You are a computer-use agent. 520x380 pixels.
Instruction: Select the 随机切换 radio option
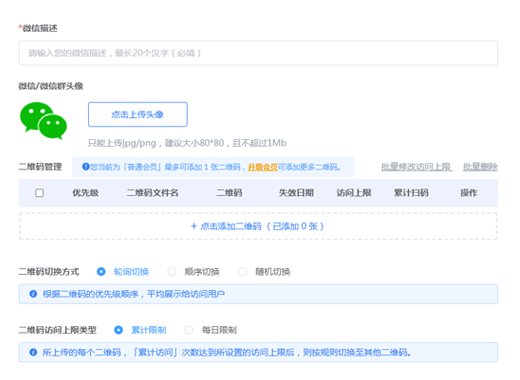(264, 272)
